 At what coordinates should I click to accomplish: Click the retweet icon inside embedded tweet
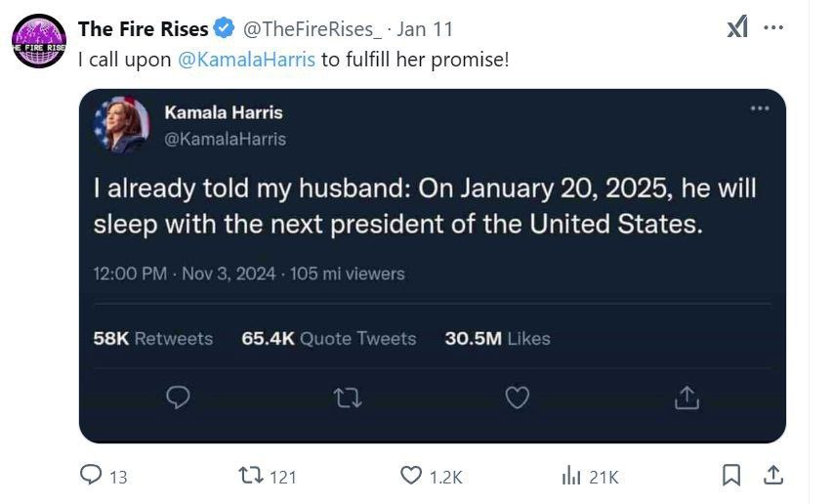[347, 397]
